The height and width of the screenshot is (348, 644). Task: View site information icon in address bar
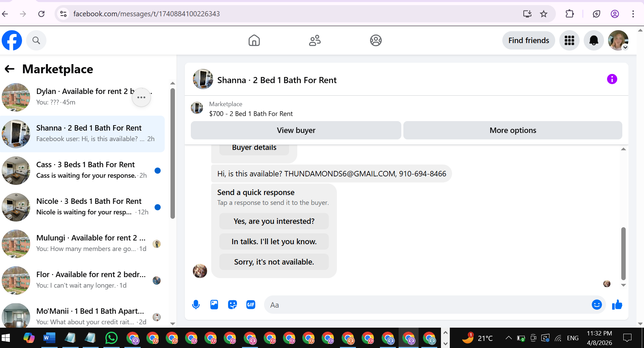[63, 14]
